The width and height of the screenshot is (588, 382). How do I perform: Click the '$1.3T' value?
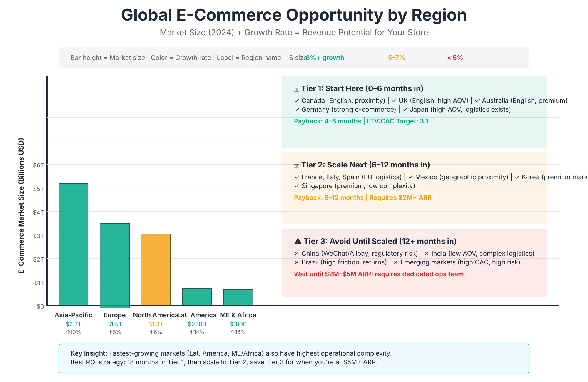point(156,324)
